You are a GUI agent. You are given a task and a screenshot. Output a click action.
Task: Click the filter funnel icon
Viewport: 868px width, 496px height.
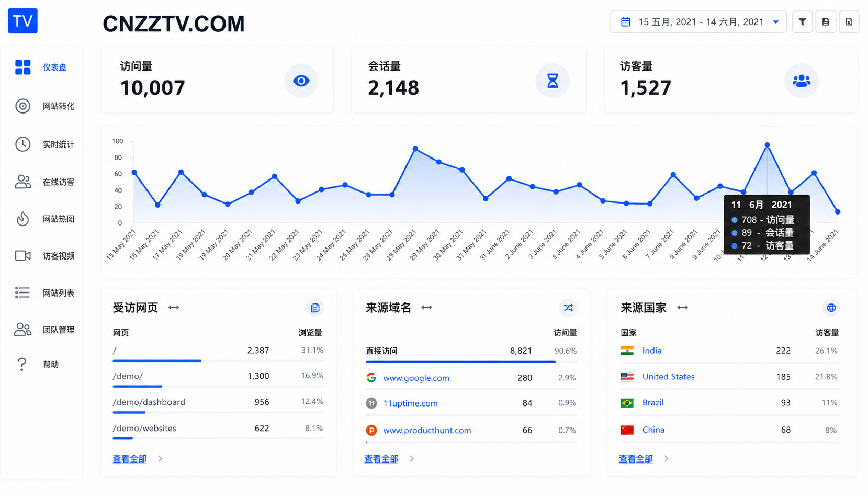coord(802,22)
